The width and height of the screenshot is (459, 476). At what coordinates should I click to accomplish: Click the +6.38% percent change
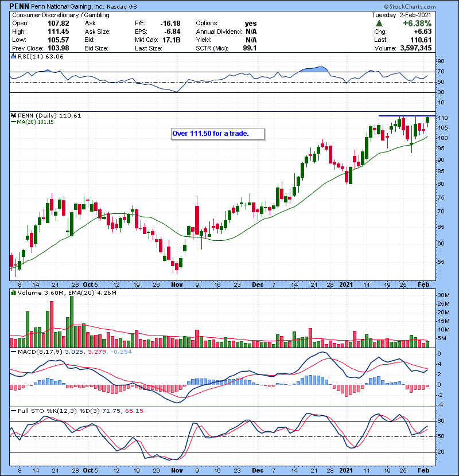coord(417,24)
